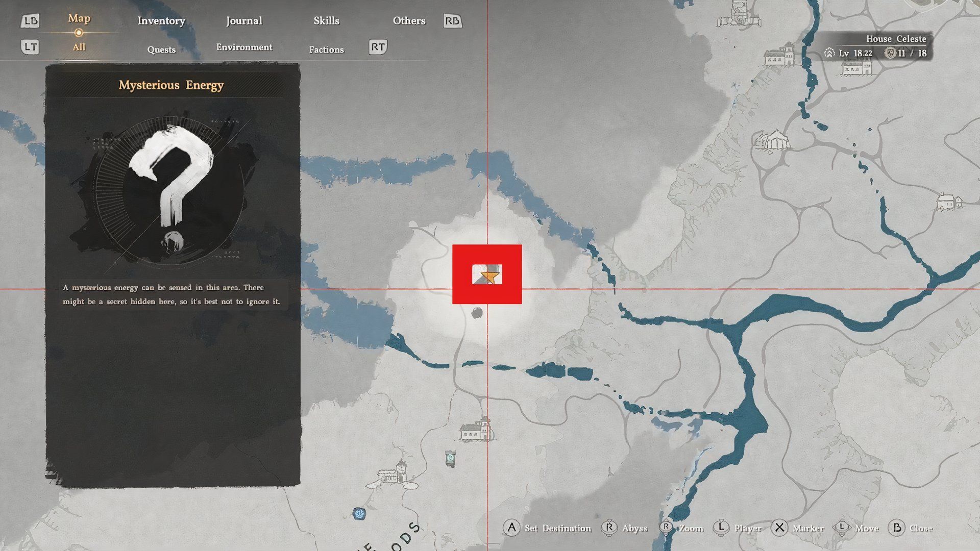
Task: Open the Inventory tab
Action: coord(161,21)
